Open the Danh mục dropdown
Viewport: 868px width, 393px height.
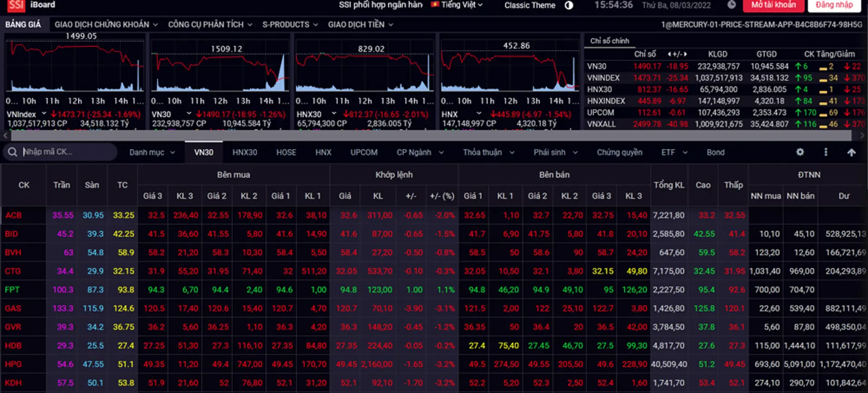(152, 152)
